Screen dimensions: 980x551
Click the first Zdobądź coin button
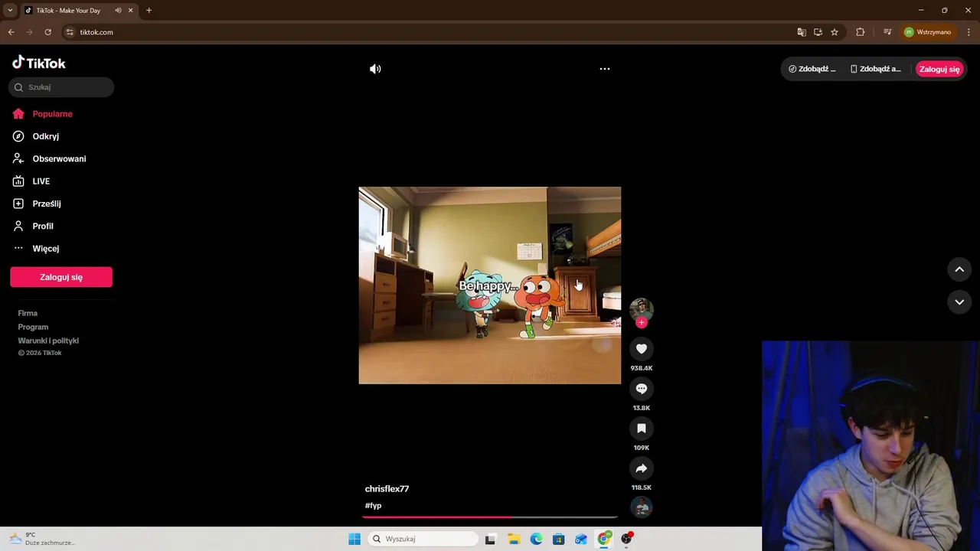point(812,69)
